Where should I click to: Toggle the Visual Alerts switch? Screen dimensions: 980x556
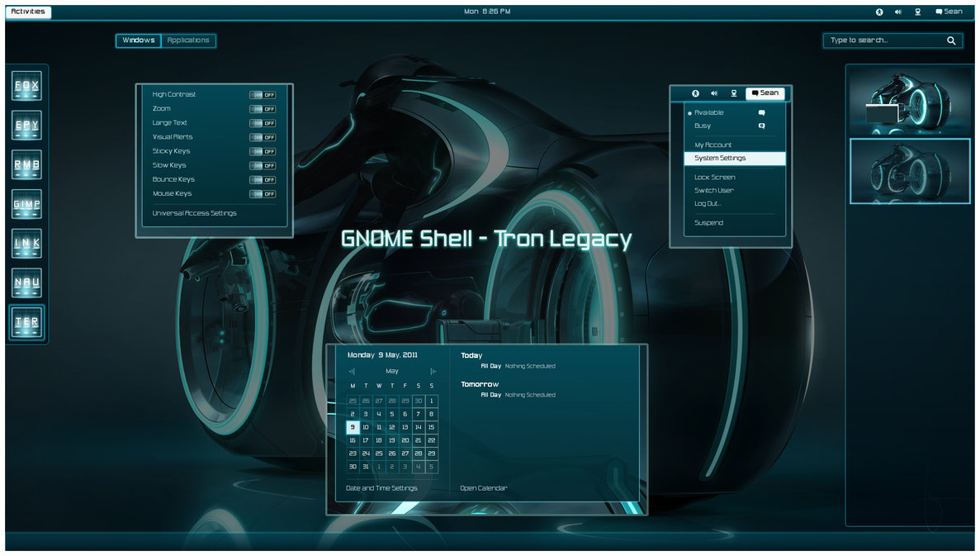point(263,137)
